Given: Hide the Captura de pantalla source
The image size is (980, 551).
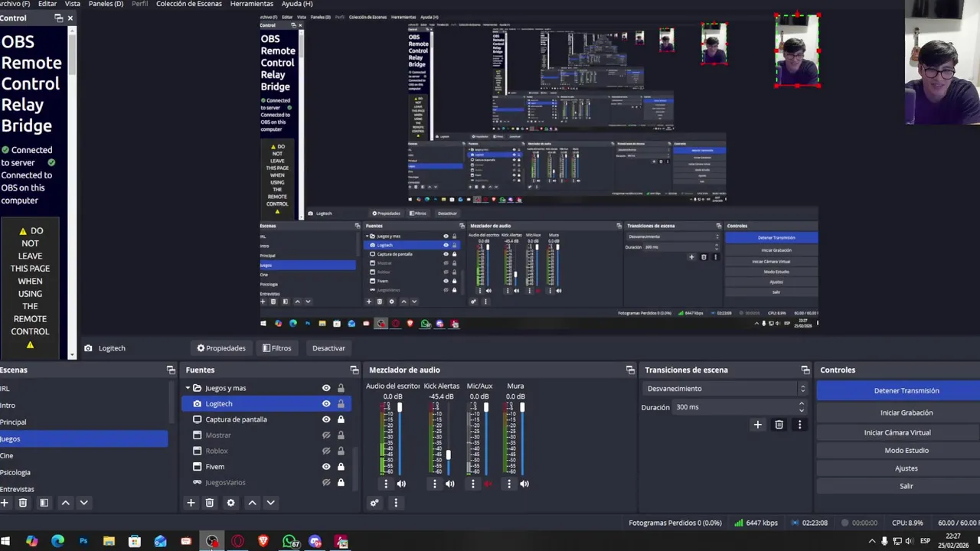Looking at the screenshot, I should click(x=326, y=419).
